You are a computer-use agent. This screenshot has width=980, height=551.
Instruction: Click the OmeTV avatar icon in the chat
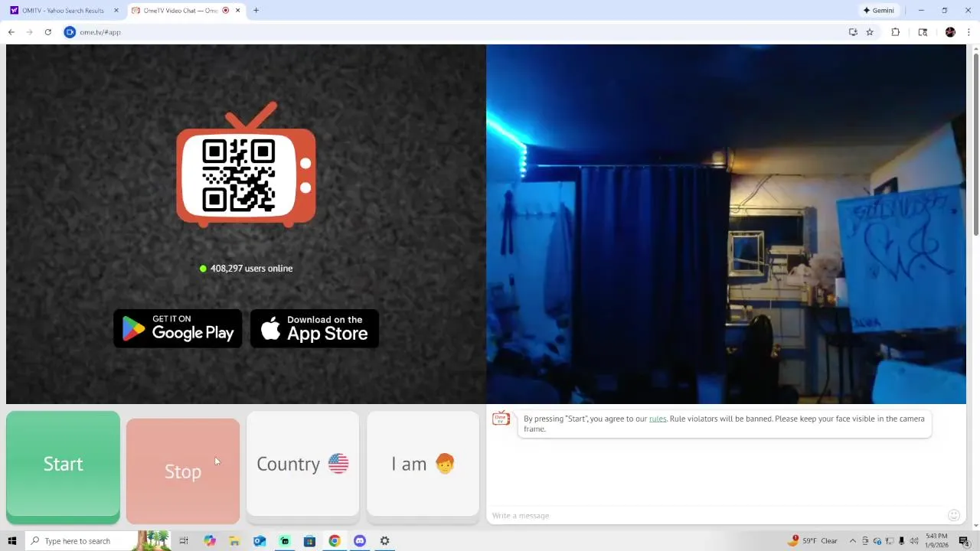(501, 418)
